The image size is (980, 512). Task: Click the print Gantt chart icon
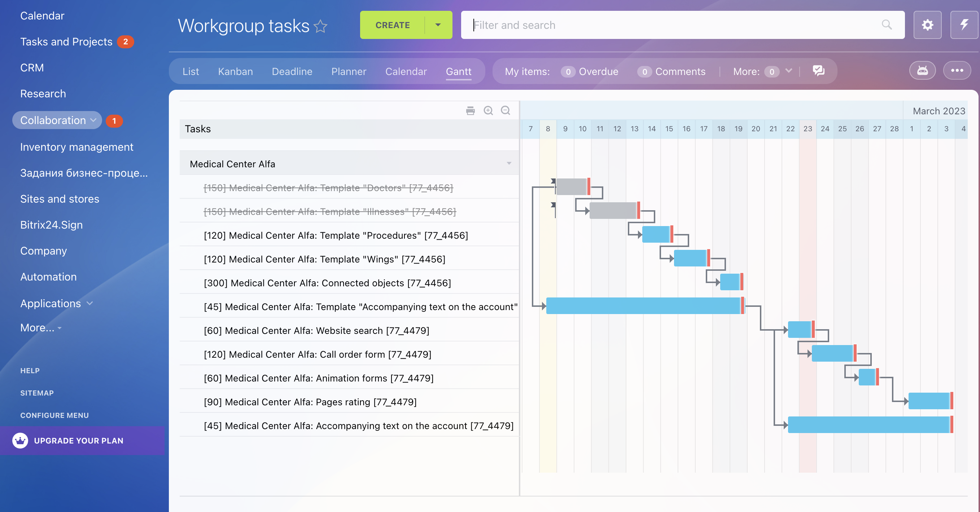click(x=470, y=111)
